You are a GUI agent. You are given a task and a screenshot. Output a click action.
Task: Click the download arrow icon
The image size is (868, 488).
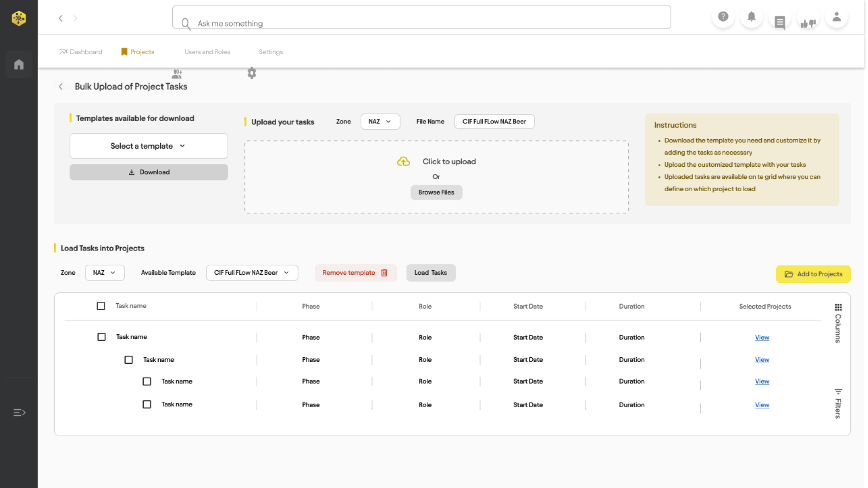(132, 172)
